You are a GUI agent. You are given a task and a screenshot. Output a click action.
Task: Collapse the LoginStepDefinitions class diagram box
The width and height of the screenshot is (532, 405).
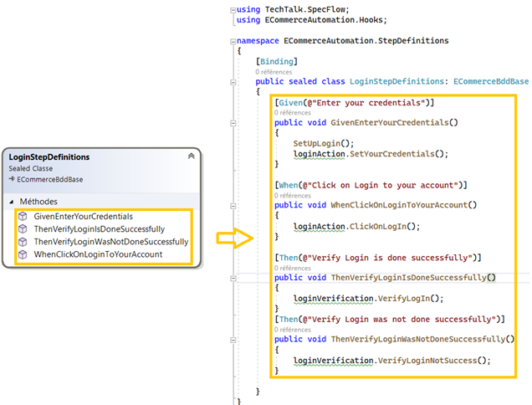click(x=191, y=156)
